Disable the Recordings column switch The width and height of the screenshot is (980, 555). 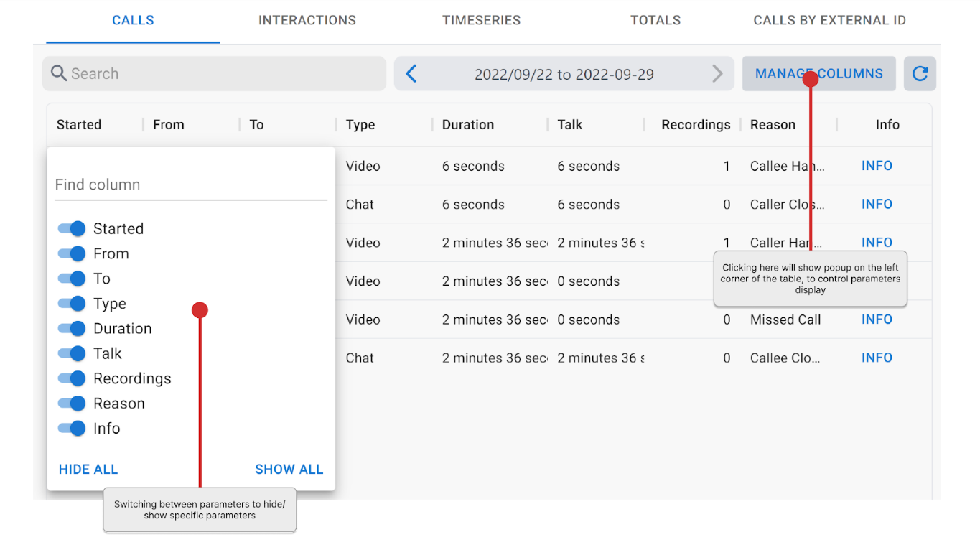pos(72,378)
